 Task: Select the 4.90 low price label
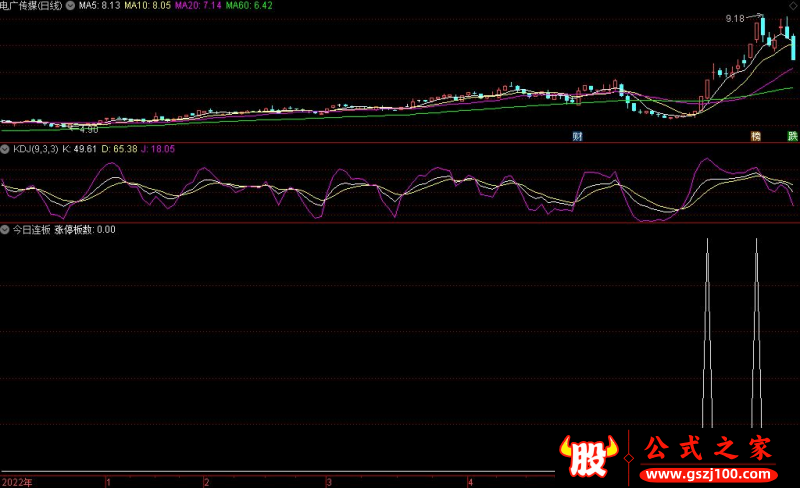88,129
